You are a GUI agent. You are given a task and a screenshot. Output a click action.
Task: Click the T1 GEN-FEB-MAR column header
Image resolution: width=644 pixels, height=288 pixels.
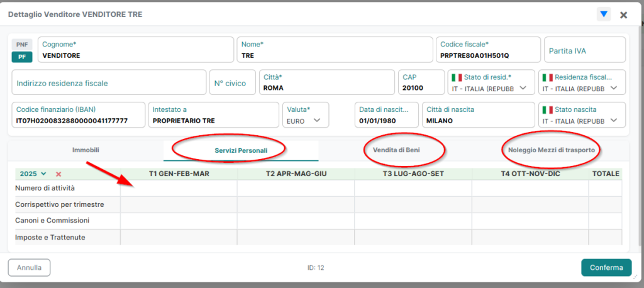click(x=179, y=174)
